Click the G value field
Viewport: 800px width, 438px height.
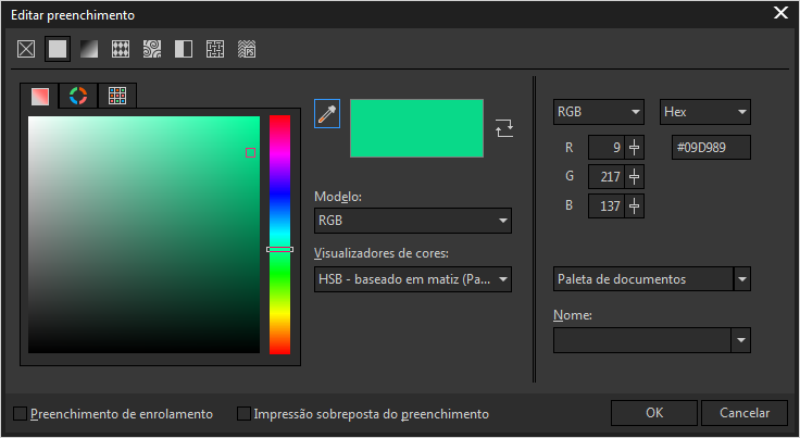[x=606, y=177]
